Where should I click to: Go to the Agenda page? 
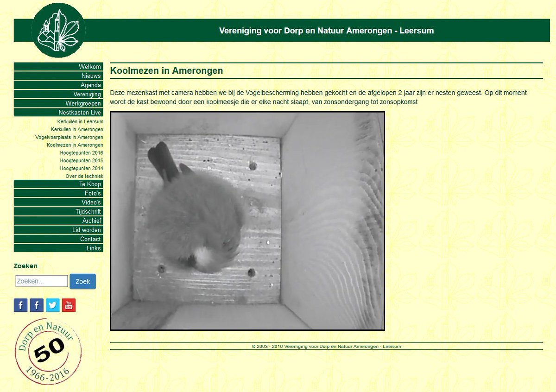coord(58,85)
